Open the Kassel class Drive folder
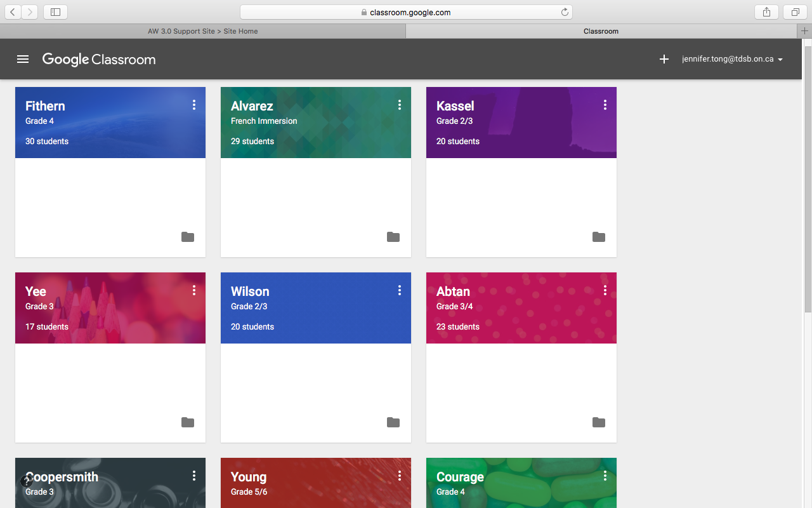812x508 pixels. pyautogui.click(x=599, y=237)
